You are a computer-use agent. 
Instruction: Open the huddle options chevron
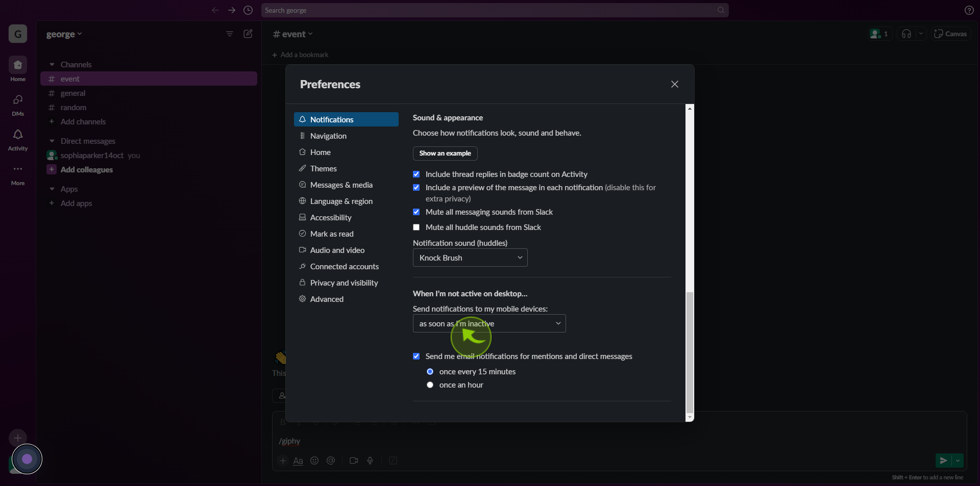tap(921, 34)
